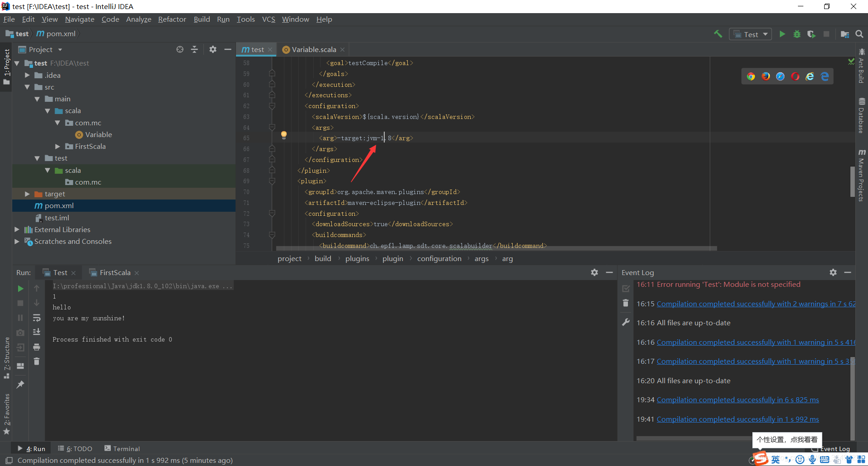Viewport: 868px width, 466px height.
Task: Click the plugin breadcrumb
Action: [392, 258]
